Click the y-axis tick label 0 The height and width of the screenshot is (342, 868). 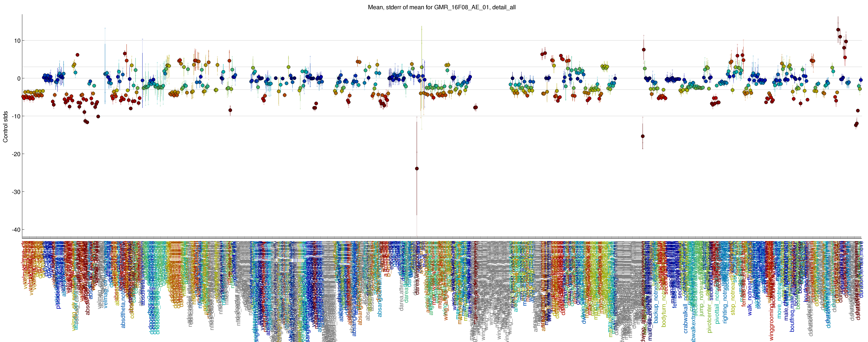pos(19,78)
